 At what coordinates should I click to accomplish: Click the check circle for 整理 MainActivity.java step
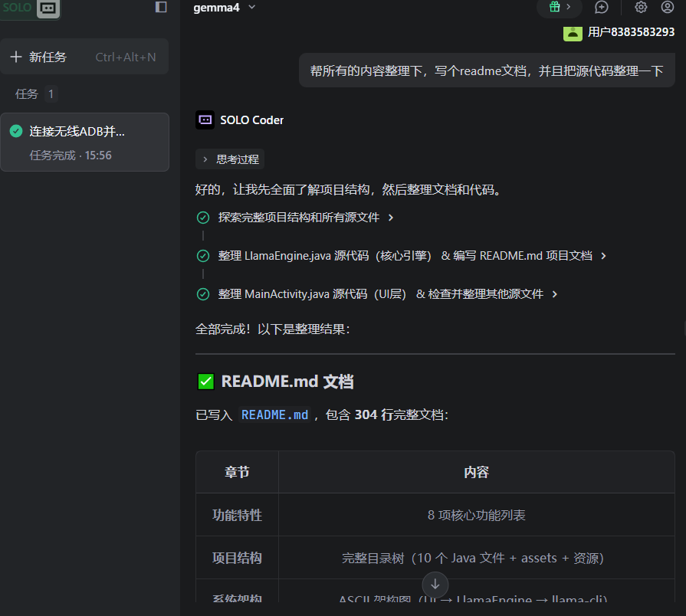(203, 294)
